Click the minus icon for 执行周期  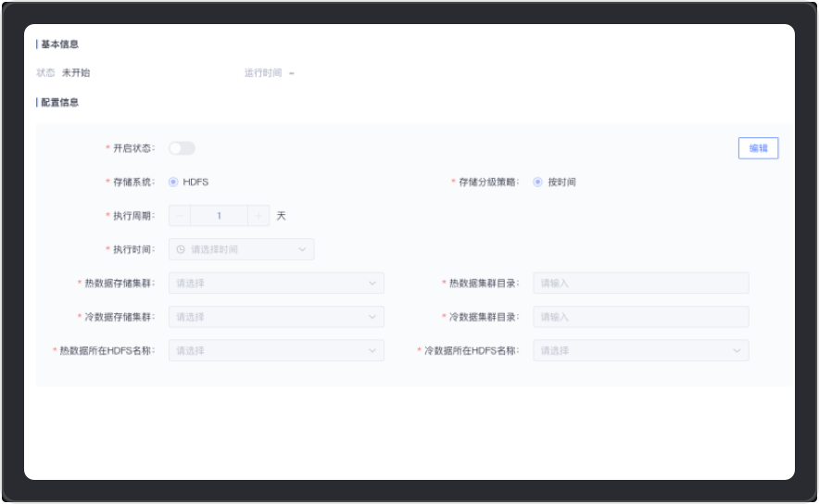180,216
